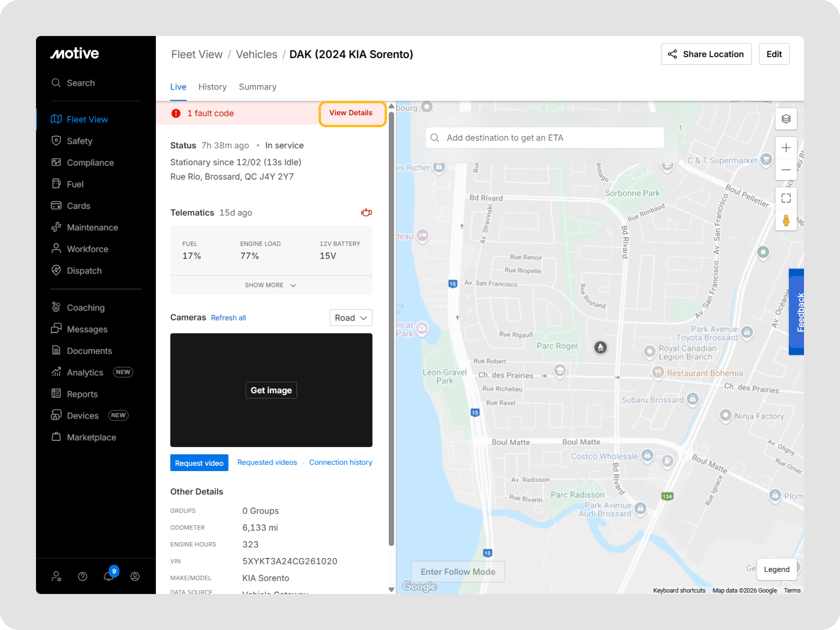The image size is (840, 630).
Task: Click the help question mark icon
Action: (82, 577)
